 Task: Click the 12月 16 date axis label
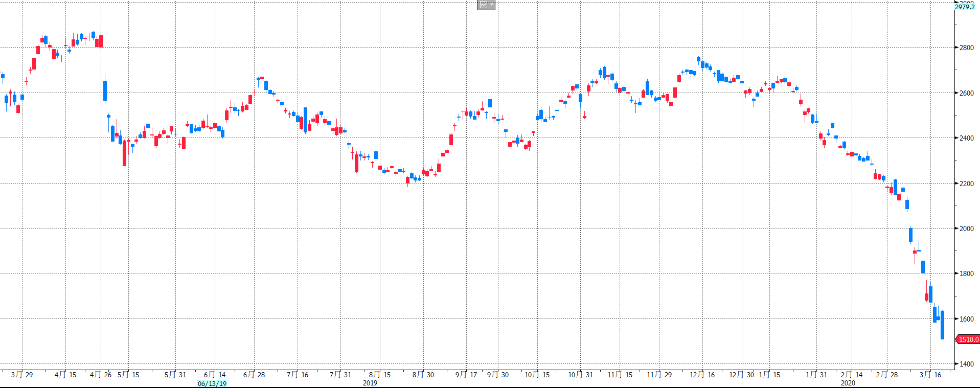(x=702, y=375)
